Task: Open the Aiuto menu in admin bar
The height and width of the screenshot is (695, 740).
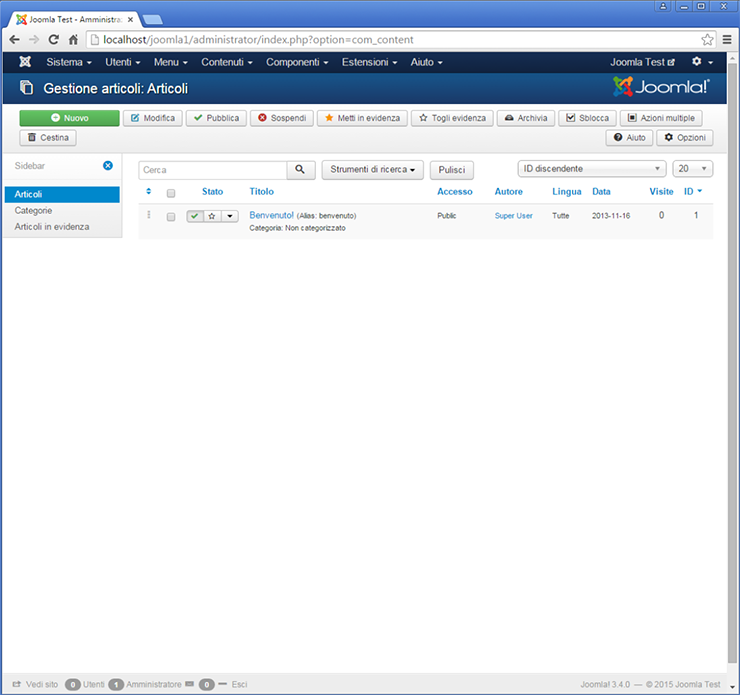Action: tap(427, 62)
